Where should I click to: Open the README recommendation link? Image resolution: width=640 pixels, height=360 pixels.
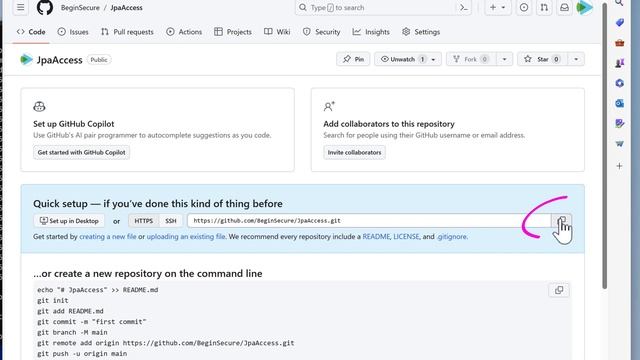[376, 237]
